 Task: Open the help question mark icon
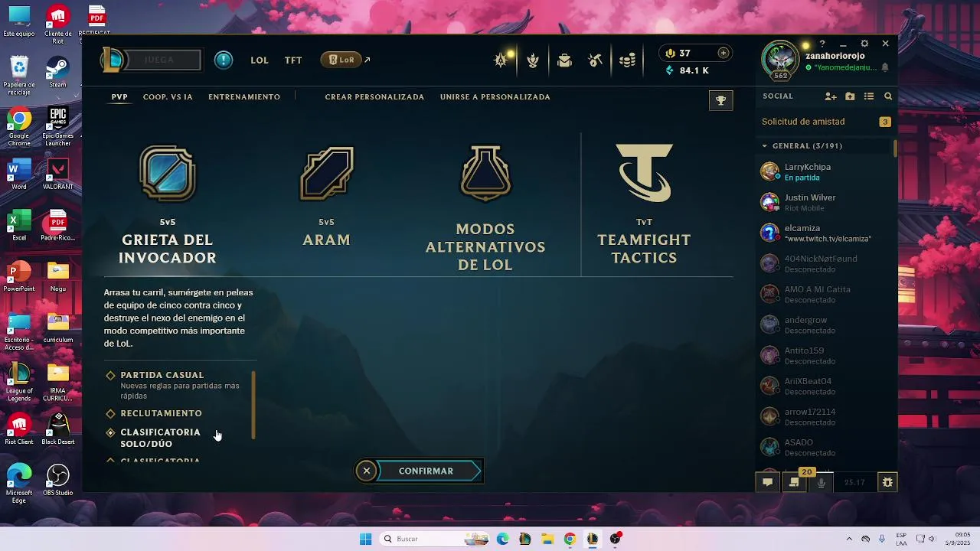[x=822, y=44]
